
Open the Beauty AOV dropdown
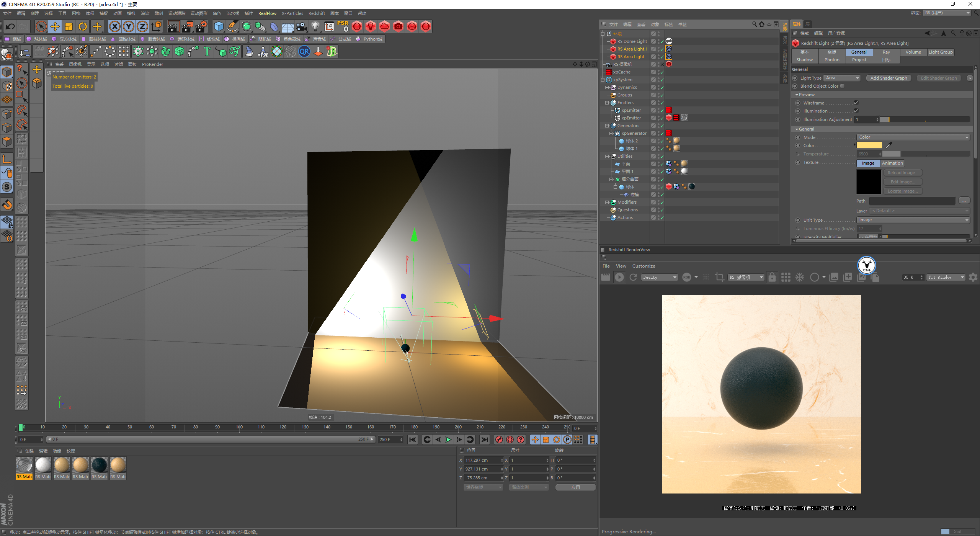[x=659, y=277]
